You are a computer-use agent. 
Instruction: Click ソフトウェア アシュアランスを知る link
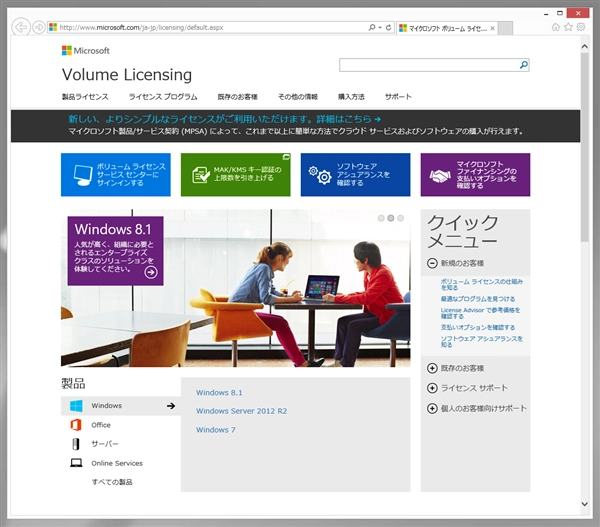click(x=481, y=341)
